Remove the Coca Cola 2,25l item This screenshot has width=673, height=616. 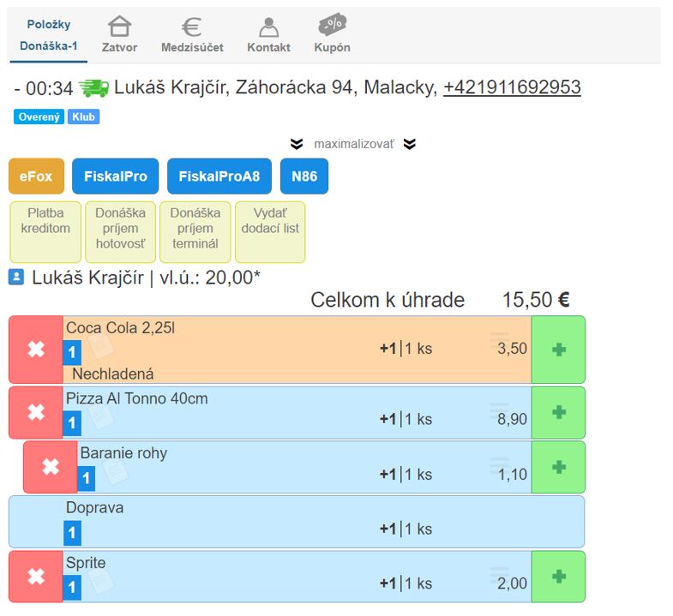[35, 350]
